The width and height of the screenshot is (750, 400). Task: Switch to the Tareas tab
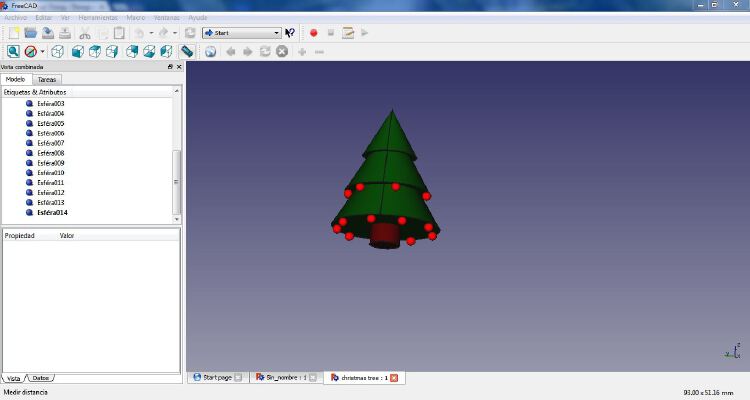pyautogui.click(x=47, y=79)
